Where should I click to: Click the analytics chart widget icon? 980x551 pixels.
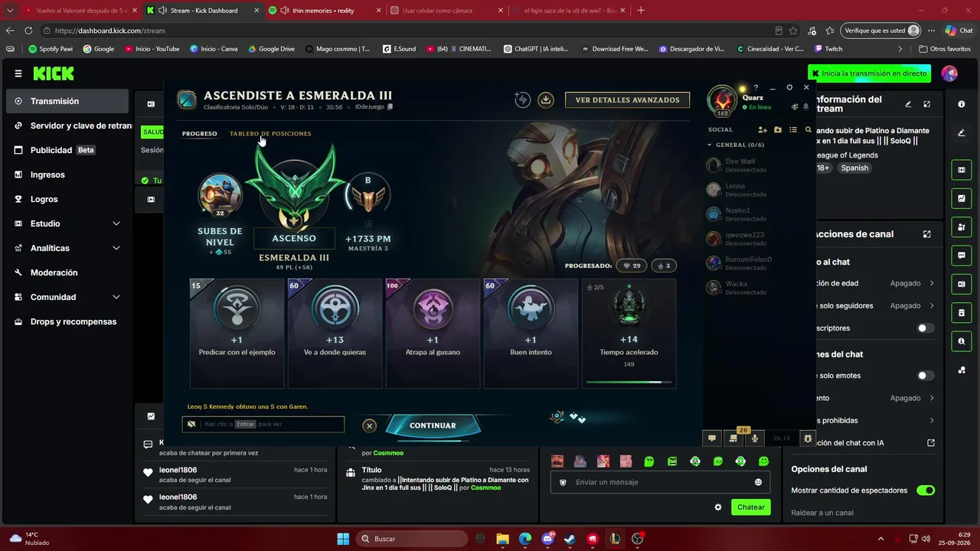coord(962,198)
